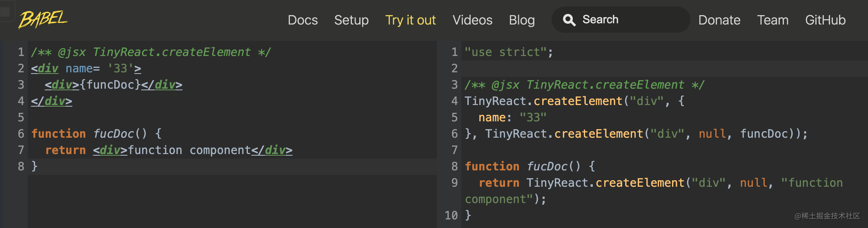Image resolution: width=868 pixels, height=228 pixels.
Task: Open the GitHub link
Action: 825,20
